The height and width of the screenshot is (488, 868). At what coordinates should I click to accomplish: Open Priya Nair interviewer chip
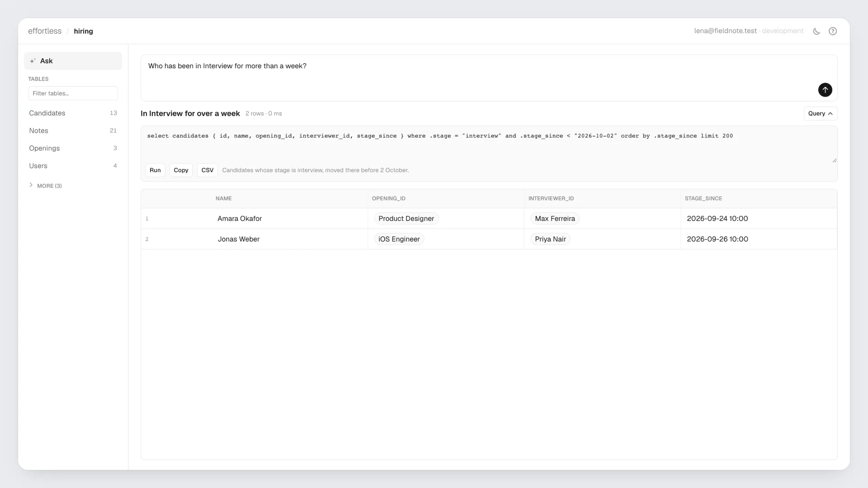coord(550,239)
